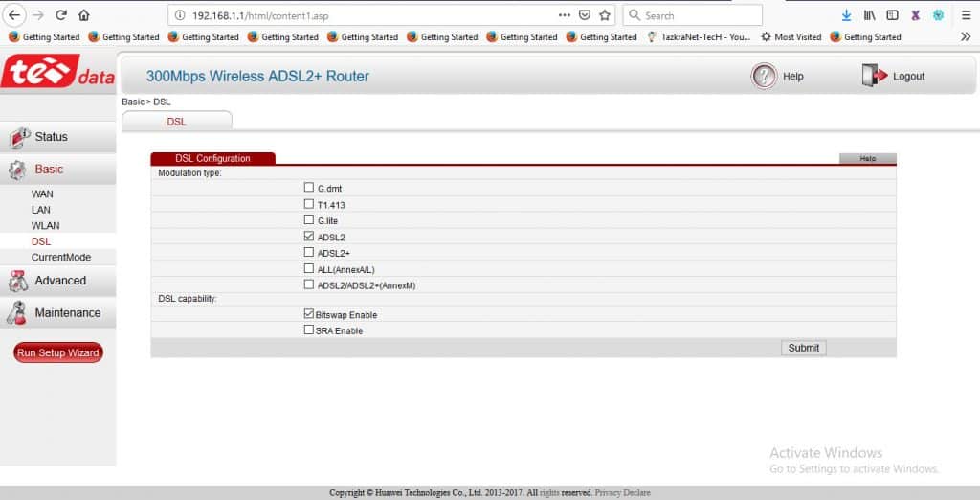The width and height of the screenshot is (980, 500).
Task: Disable Bitswap Enable checkbox
Action: tap(309, 313)
